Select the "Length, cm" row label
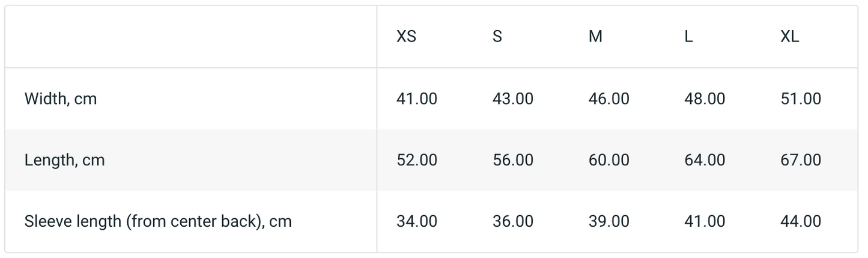 (64, 160)
